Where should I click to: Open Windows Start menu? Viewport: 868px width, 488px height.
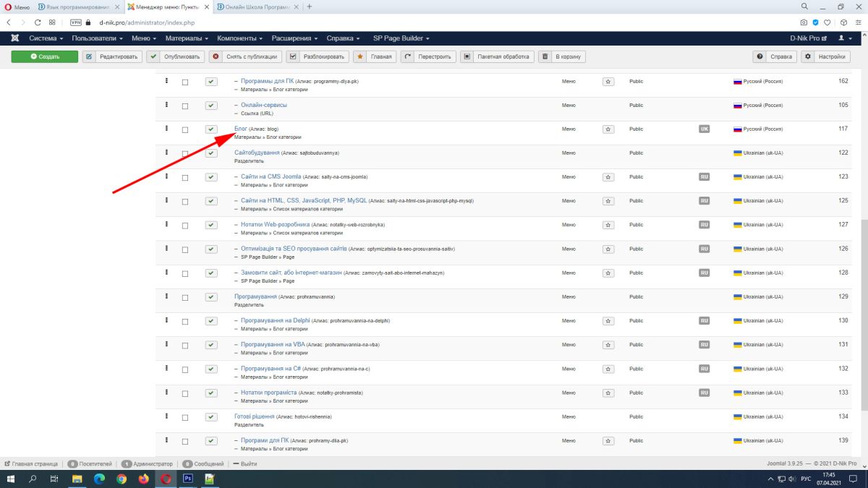[x=12, y=479]
